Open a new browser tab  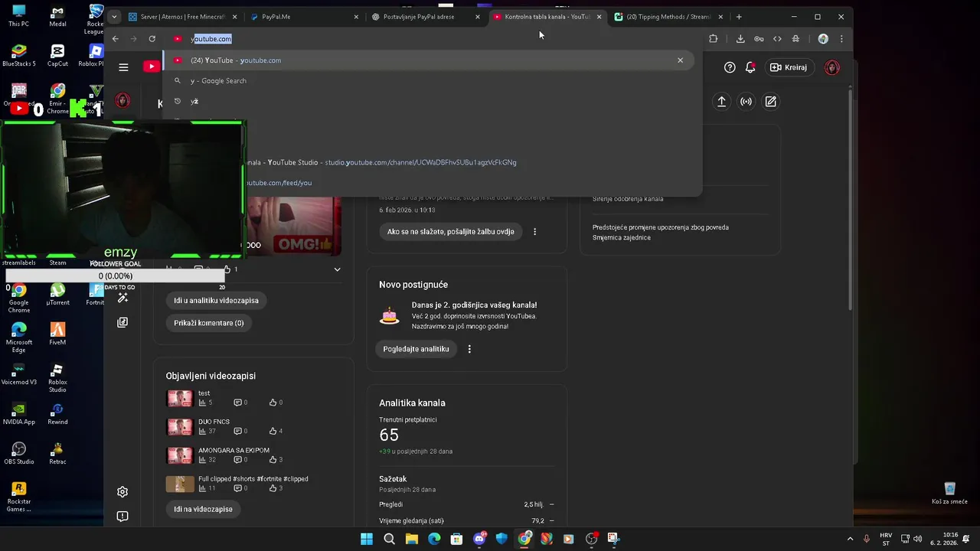click(x=739, y=16)
